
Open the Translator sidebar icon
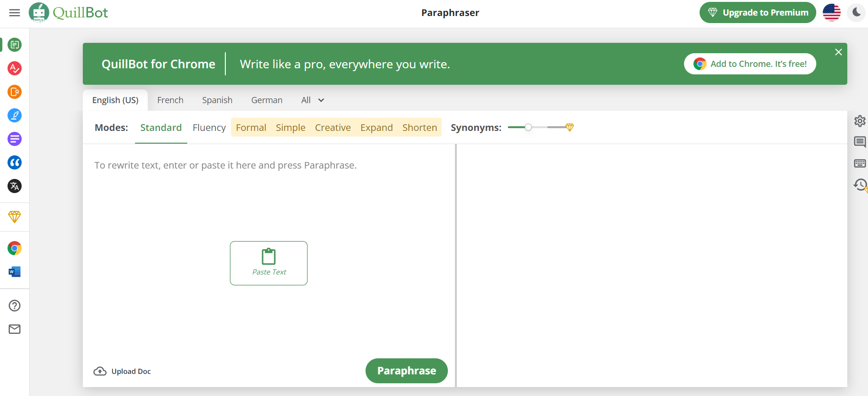(15, 186)
